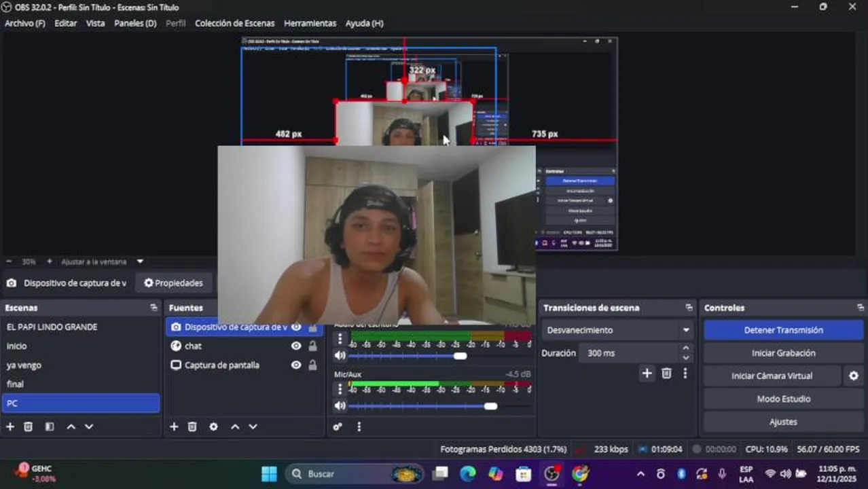Add a new source in Fuentes
The height and width of the screenshot is (489, 868).
point(174,427)
